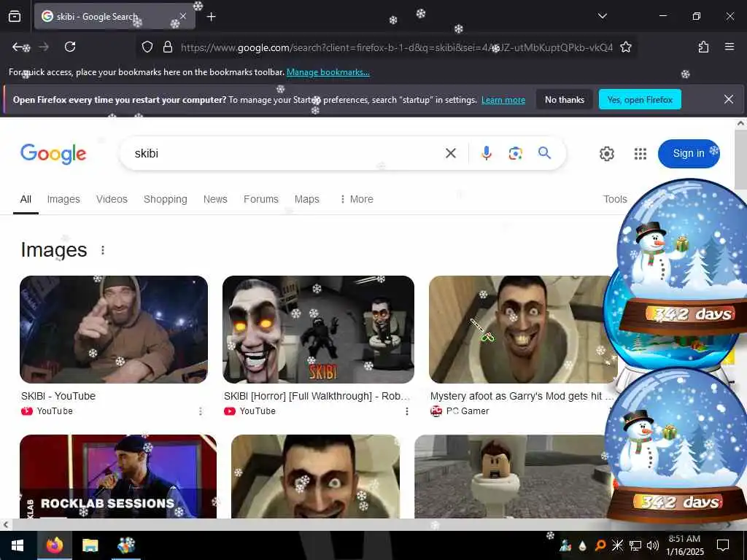747x560 pixels.
Task: Switch to the News tab
Action: tap(215, 200)
